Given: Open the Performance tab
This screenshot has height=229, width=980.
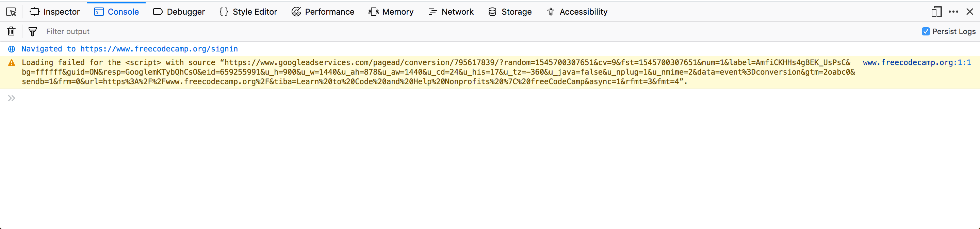Looking at the screenshot, I should 323,12.
